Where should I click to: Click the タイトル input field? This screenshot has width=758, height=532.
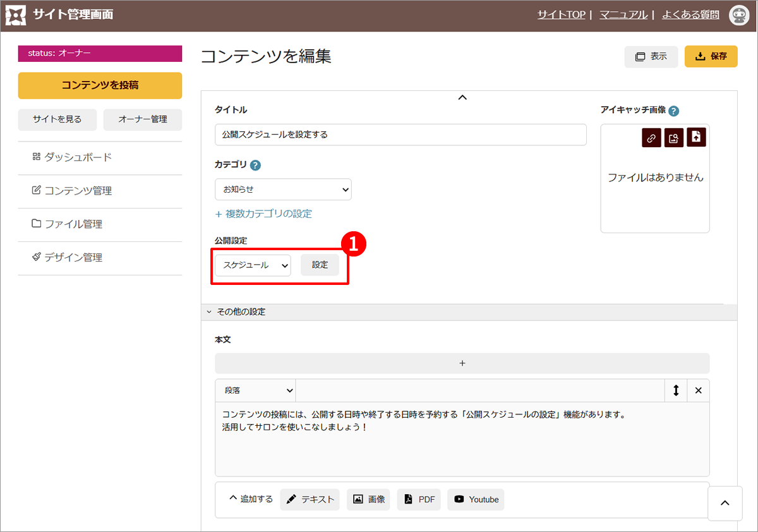[x=400, y=135]
